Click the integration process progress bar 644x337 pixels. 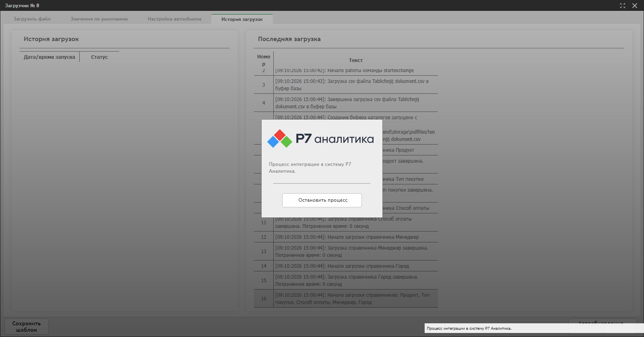tap(322, 183)
